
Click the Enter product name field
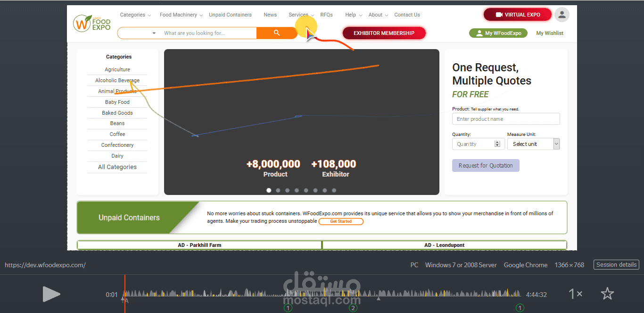pyautogui.click(x=506, y=119)
